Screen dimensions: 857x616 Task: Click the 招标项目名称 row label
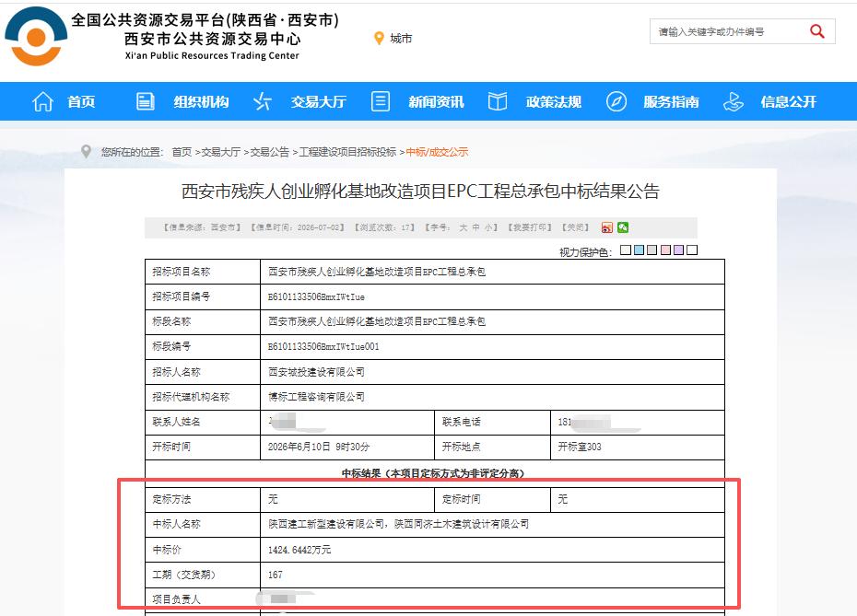pyautogui.click(x=181, y=272)
